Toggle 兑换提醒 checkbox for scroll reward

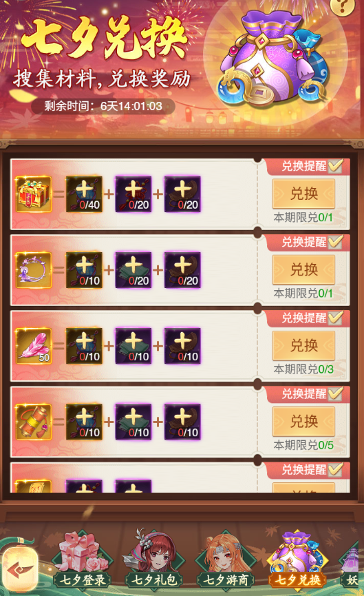click(336, 394)
